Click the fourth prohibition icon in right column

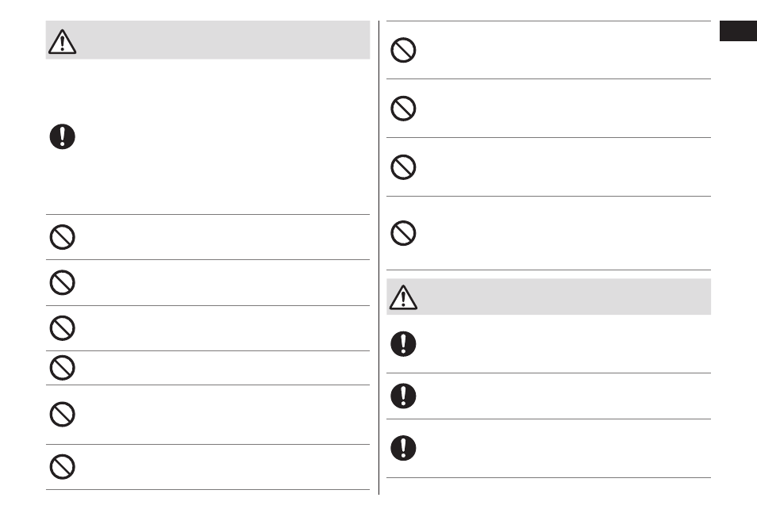[x=403, y=233]
